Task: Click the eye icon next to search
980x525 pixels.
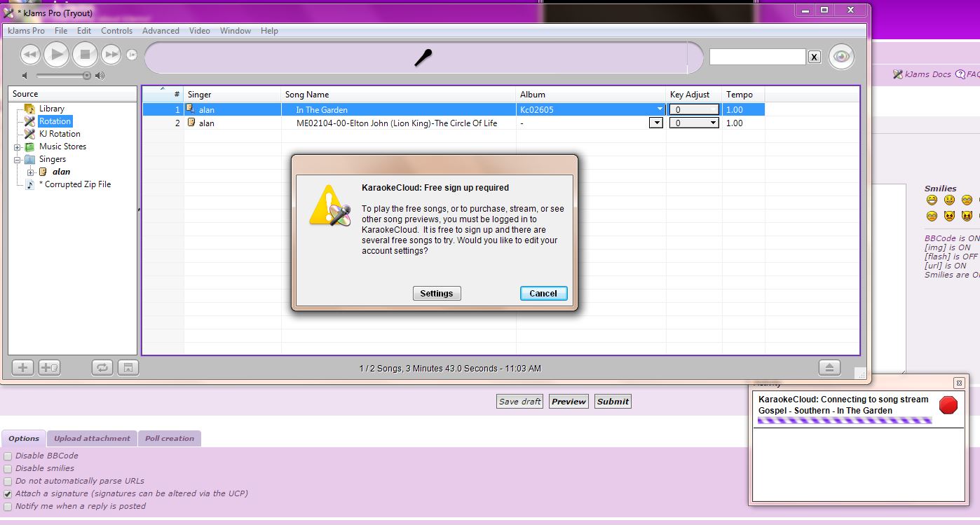Action: 841,57
